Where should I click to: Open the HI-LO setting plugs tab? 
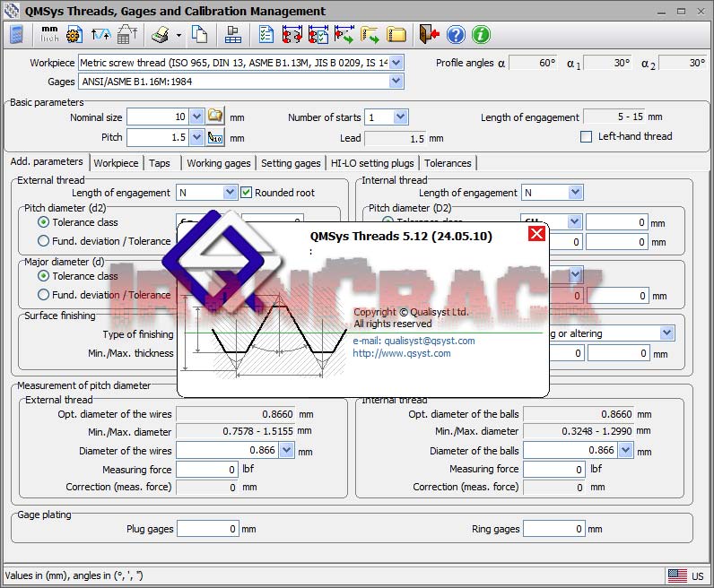[x=372, y=163]
